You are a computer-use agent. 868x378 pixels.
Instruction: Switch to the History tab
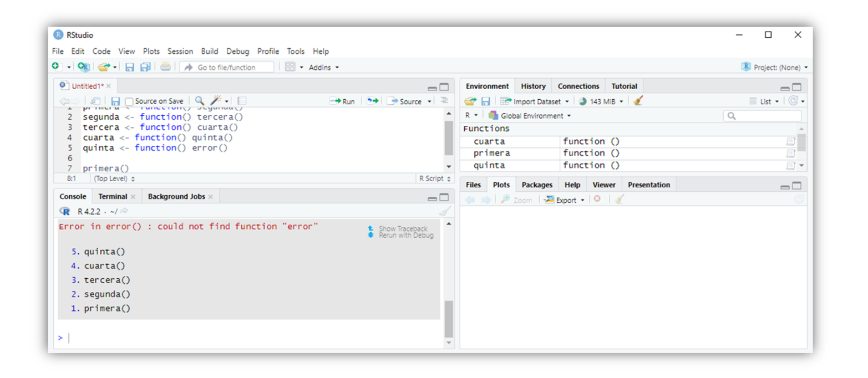pyautogui.click(x=533, y=86)
